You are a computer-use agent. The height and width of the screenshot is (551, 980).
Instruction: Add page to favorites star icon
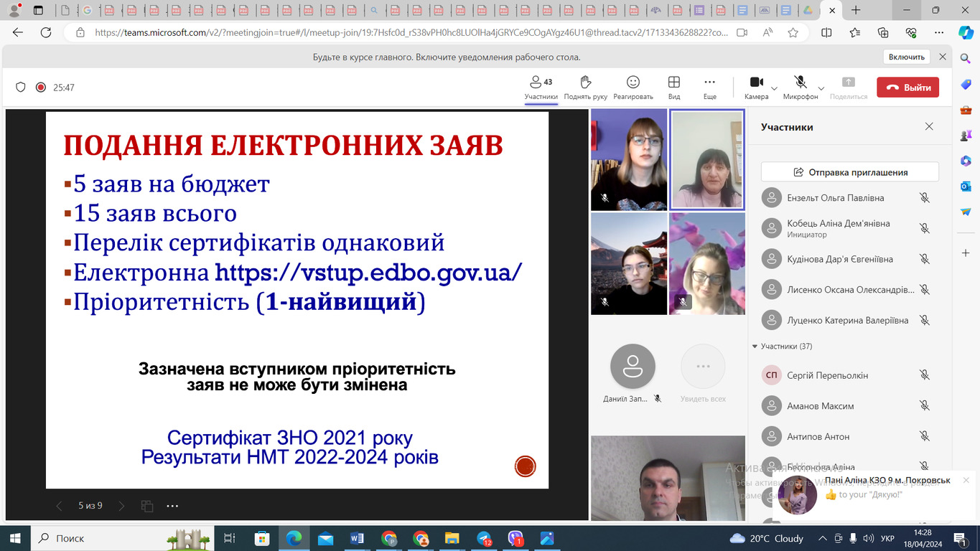point(793,32)
